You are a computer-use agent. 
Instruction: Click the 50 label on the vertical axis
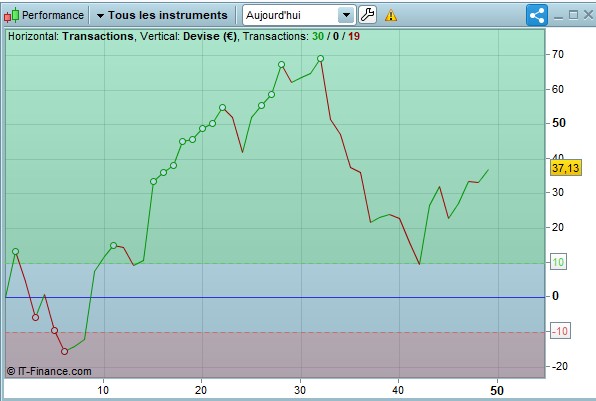(559, 123)
